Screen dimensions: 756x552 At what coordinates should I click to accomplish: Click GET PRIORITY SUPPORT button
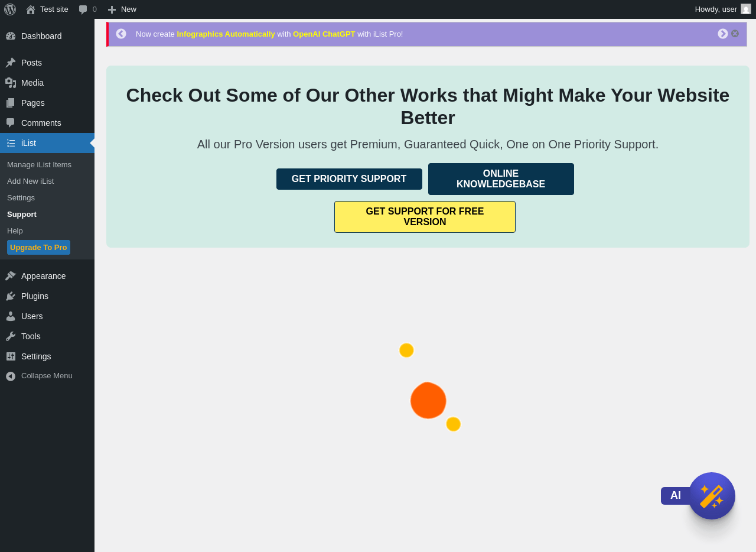coord(349,179)
